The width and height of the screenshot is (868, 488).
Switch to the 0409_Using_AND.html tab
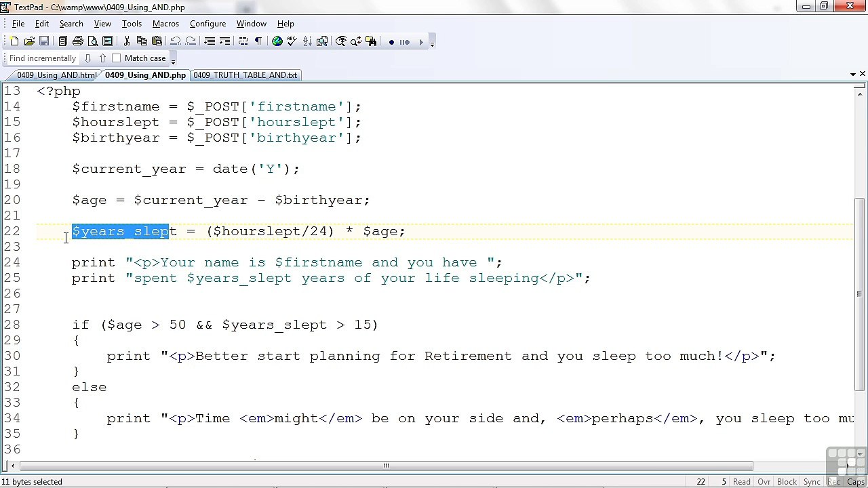point(56,75)
